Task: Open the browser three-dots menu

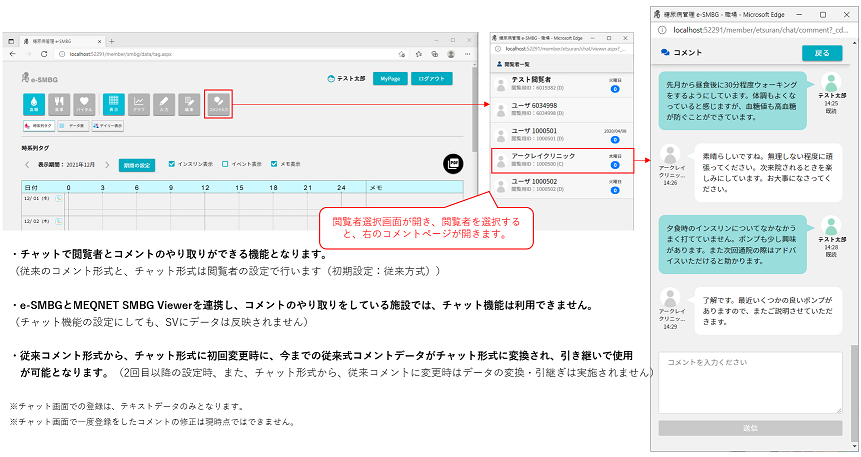Action: pyautogui.click(x=467, y=54)
